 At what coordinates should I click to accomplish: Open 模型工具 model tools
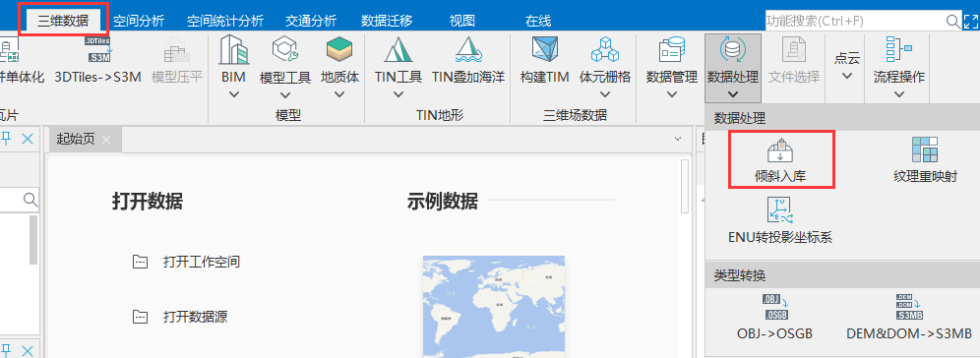click(x=285, y=61)
